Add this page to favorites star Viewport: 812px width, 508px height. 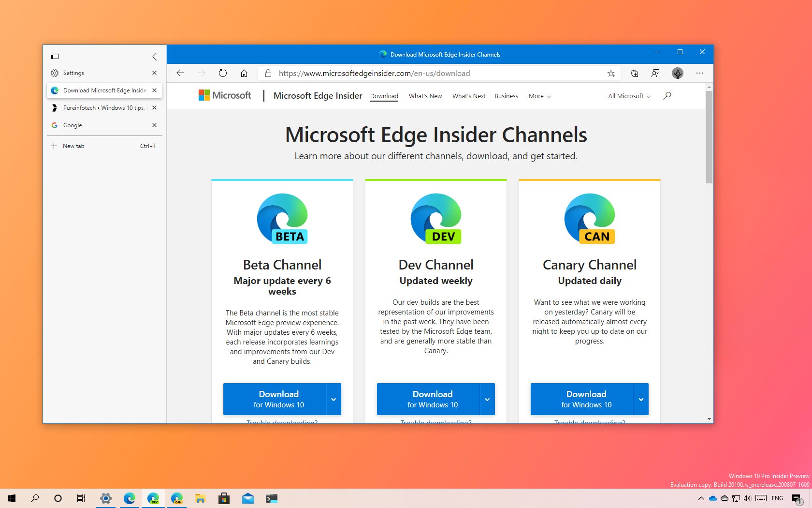pyautogui.click(x=611, y=74)
